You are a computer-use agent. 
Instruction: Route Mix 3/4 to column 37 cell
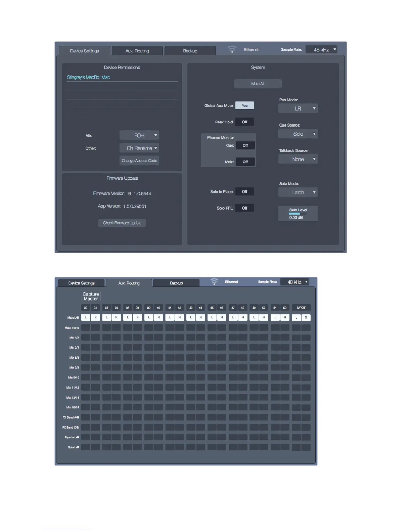pyautogui.click(x=128, y=347)
